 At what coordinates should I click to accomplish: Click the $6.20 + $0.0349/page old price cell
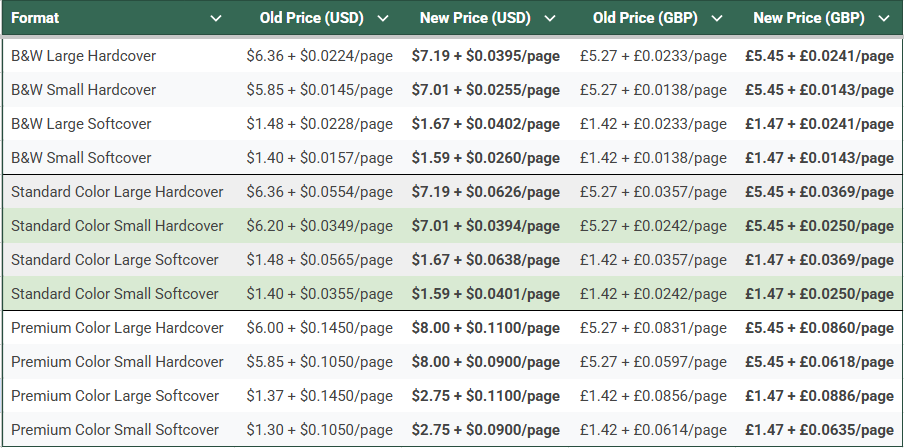click(319, 226)
